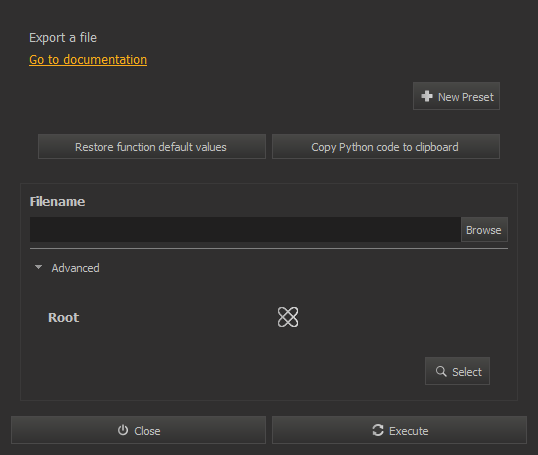Open the documentation link
Image resolution: width=538 pixels, height=455 pixels.
click(x=88, y=60)
